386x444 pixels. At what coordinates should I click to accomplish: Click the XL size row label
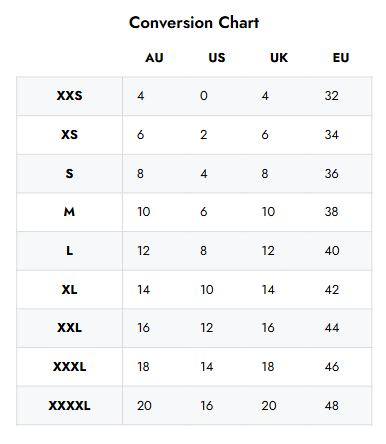point(69,290)
